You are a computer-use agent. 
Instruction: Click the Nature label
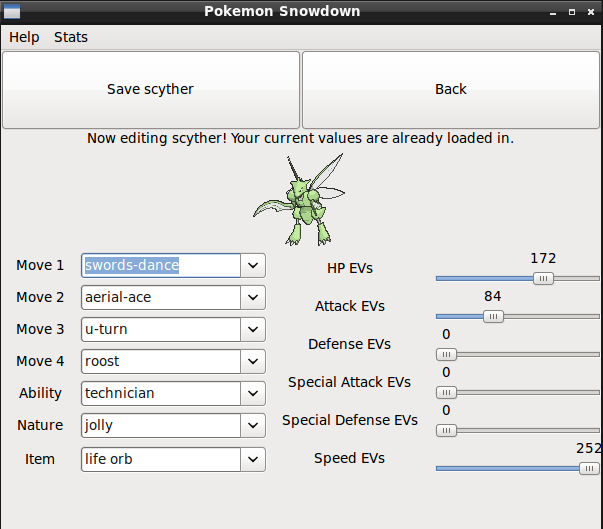coord(40,425)
